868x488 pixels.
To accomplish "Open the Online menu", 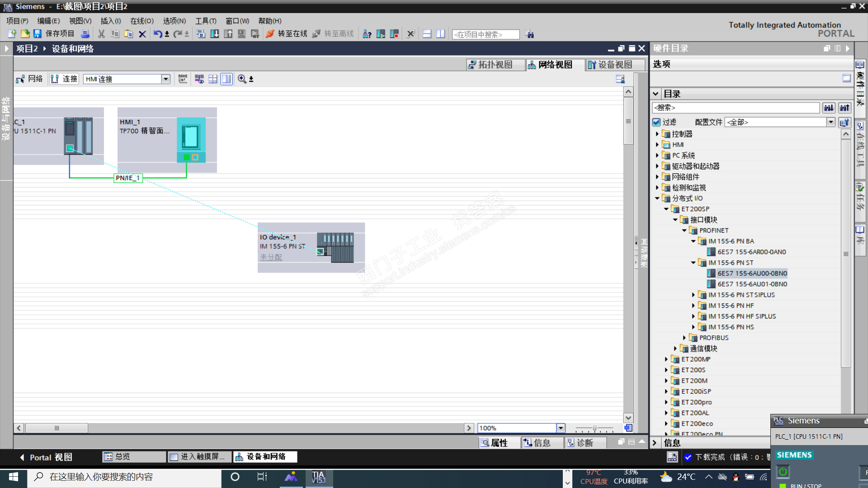I will pyautogui.click(x=142, y=21).
